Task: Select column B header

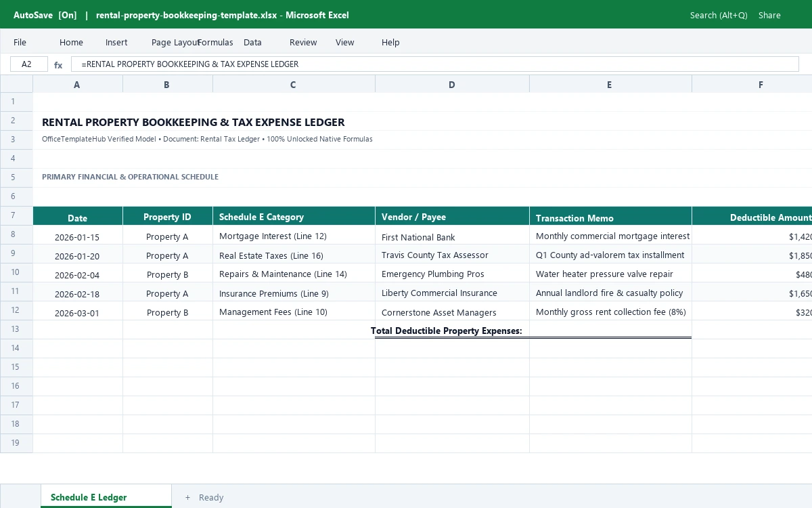Action: [x=167, y=84]
